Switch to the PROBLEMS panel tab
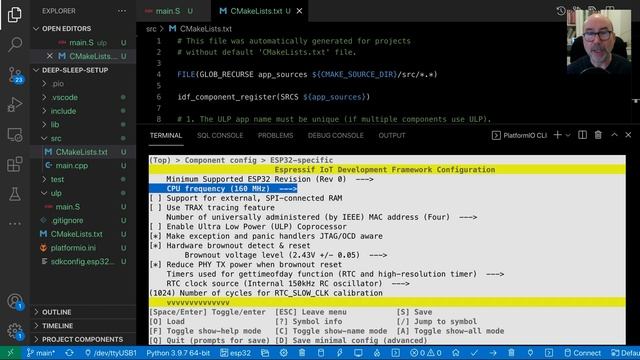The height and width of the screenshot is (360, 640). [276, 136]
